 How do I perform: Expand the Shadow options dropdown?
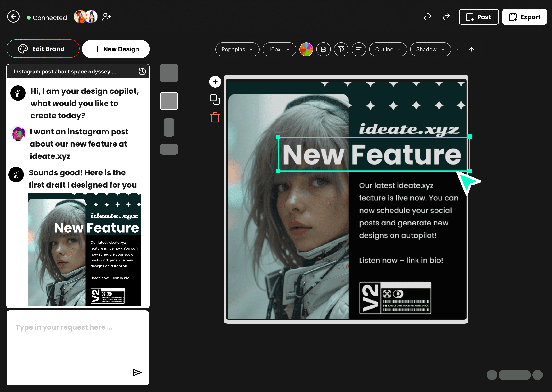point(430,49)
